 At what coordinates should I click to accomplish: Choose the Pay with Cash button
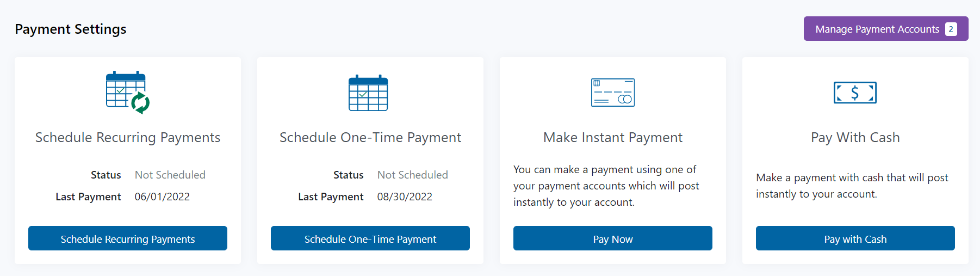[x=855, y=238]
